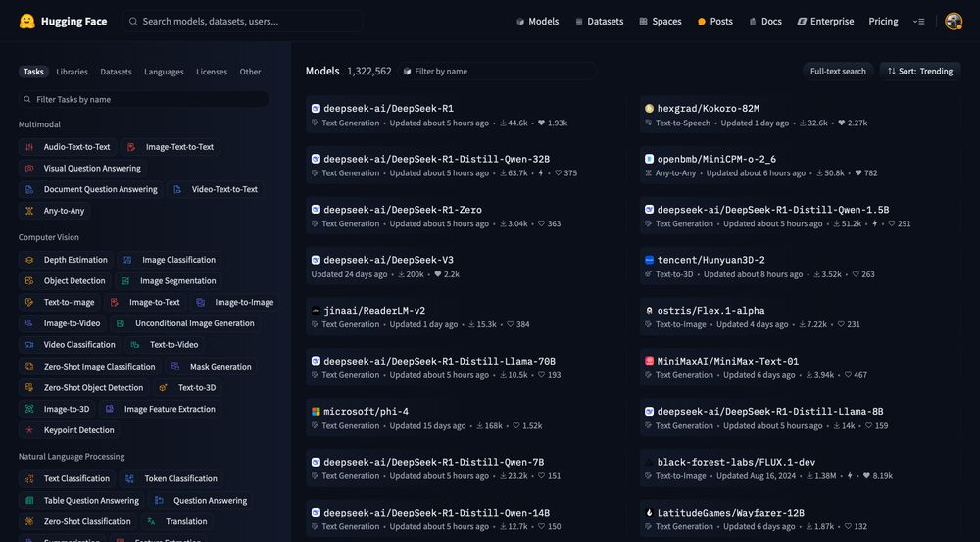The width and height of the screenshot is (980, 542).
Task: Click the Image Segmentation task icon
Action: point(125,280)
